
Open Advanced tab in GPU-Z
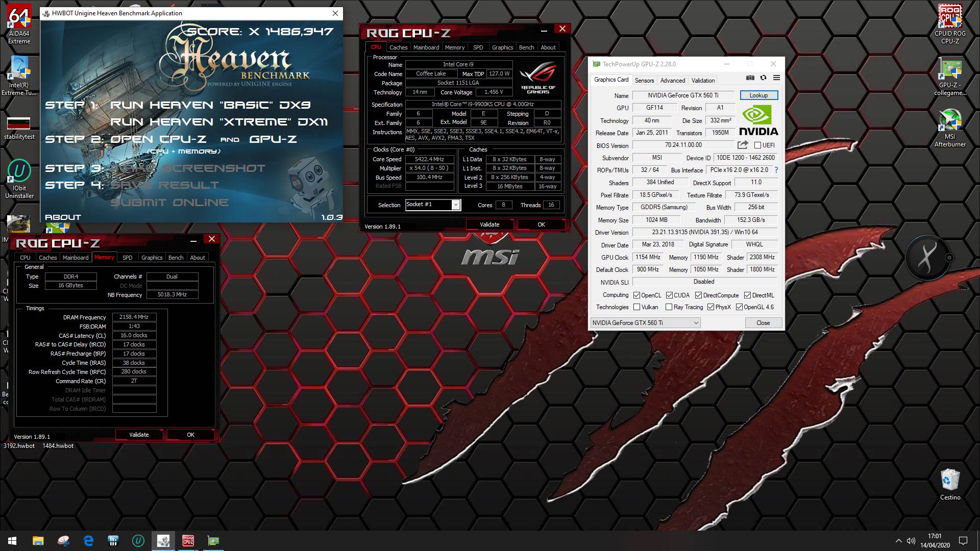pyautogui.click(x=672, y=81)
